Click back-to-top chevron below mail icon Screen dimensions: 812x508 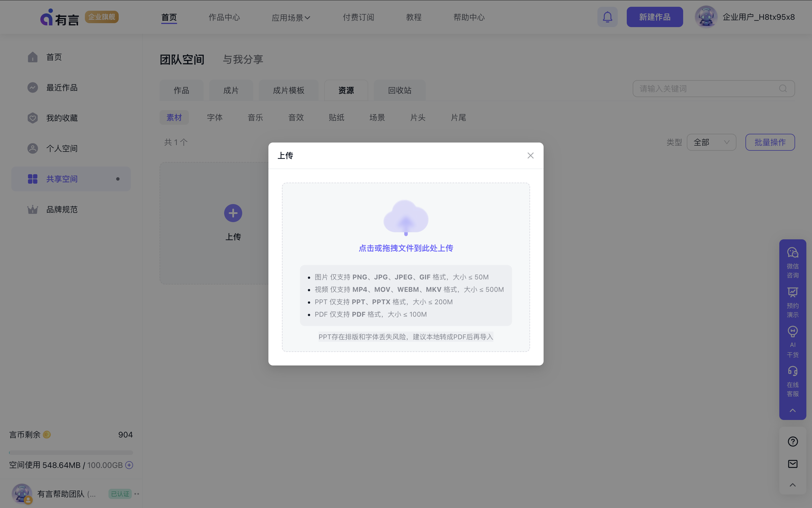click(793, 485)
